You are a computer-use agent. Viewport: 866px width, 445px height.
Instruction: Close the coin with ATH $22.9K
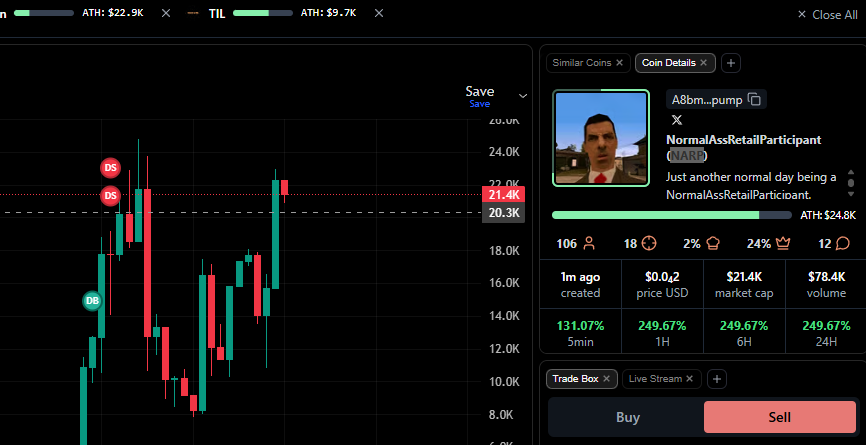coord(166,13)
